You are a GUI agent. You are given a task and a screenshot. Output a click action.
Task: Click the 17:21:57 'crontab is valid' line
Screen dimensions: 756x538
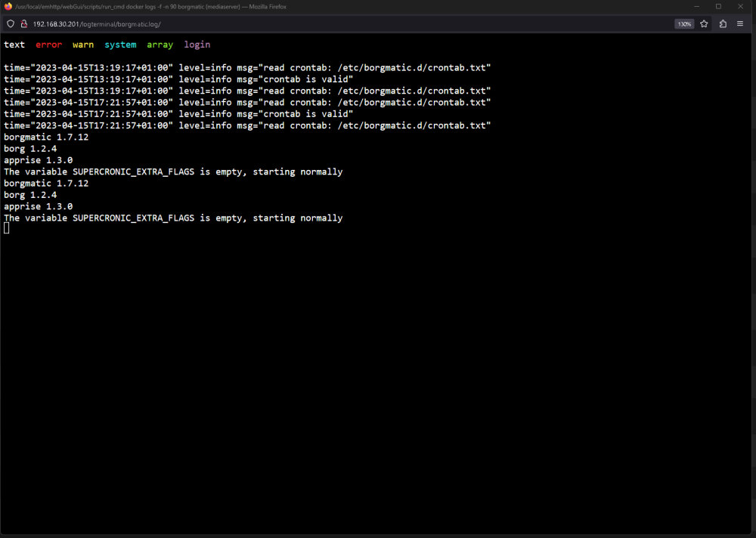tap(178, 114)
